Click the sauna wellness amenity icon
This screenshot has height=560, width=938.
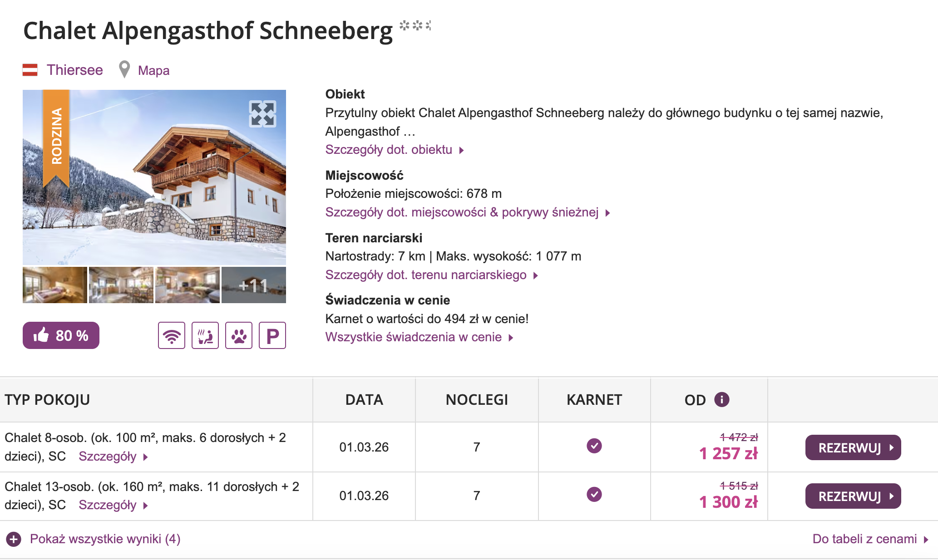point(205,335)
